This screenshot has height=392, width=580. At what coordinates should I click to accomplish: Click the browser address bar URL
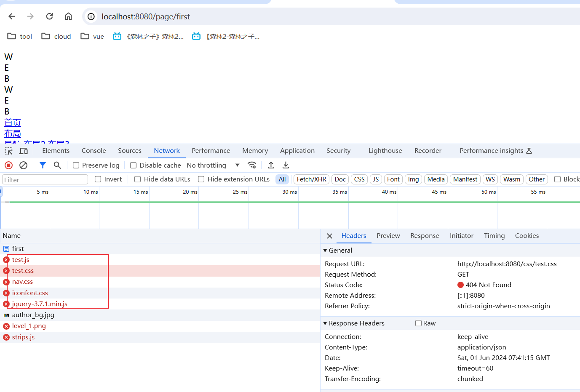point(146,16)
